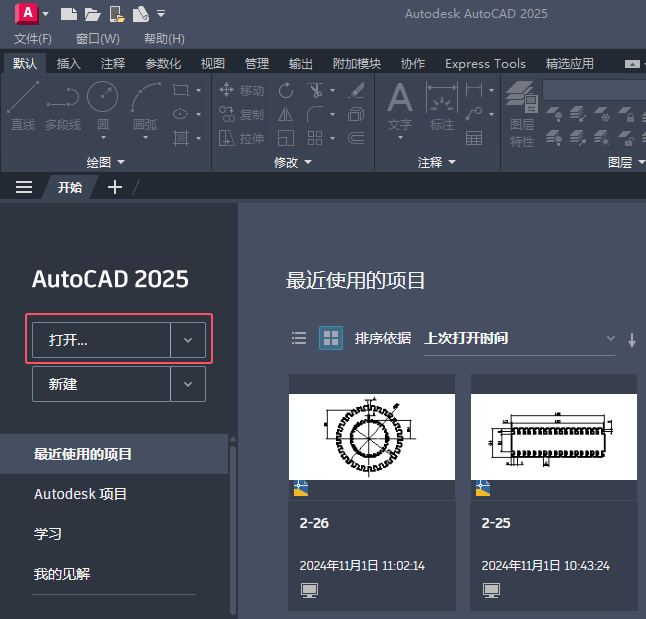The image size is (646, 619).
Task: Select the Offset tool
Action: click(x=356, y=138)
